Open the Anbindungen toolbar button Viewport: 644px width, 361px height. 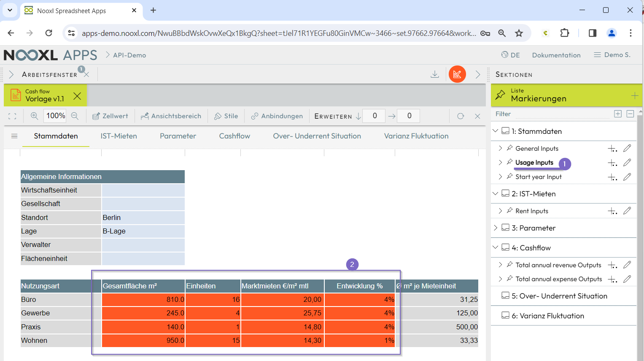tap(277, 116)
